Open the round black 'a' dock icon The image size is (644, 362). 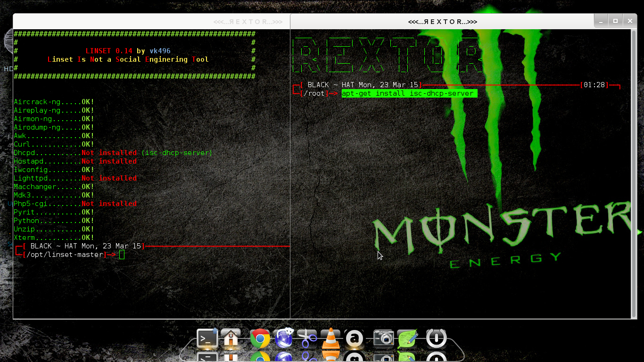[x=354, y=339]
